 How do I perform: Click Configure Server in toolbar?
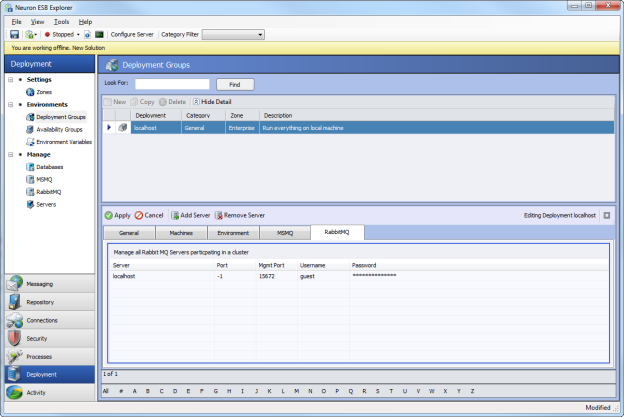(132, 34)
